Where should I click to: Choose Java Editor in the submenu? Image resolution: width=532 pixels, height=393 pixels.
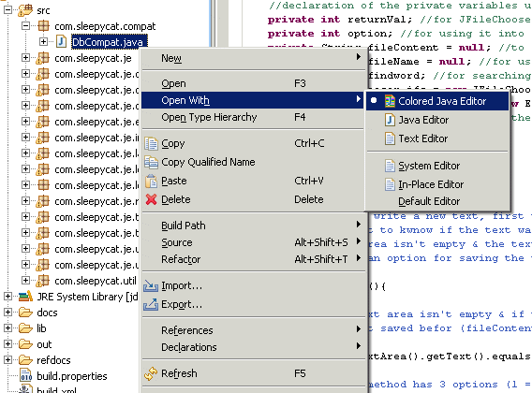click(x=437, y=120)
